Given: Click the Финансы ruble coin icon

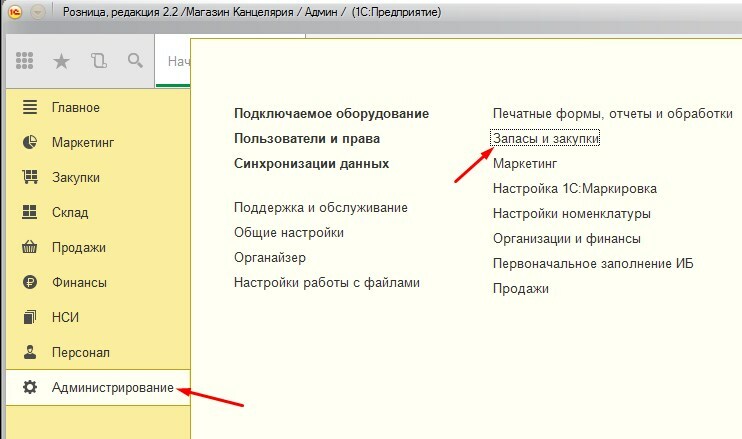Looking at the screenshot, I should pos(30,282).
